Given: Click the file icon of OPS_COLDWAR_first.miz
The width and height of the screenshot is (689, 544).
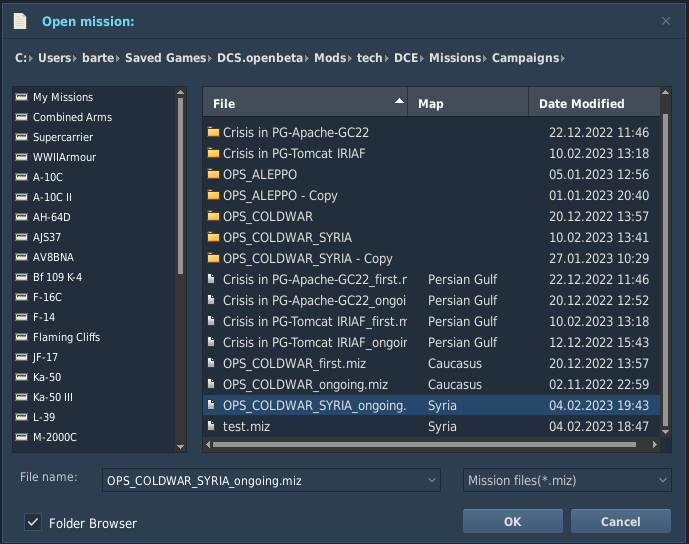Looking at the screenshot, I should pyautogui.click(x=211, y=363).
